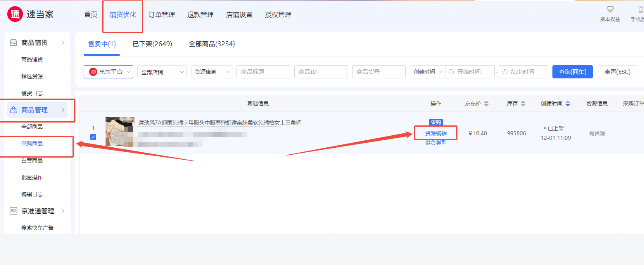The height and width of the screenshot is (265, 644).
Task: Expand the 货源信息 filter dropdown
Action: [x=211, y=72]
